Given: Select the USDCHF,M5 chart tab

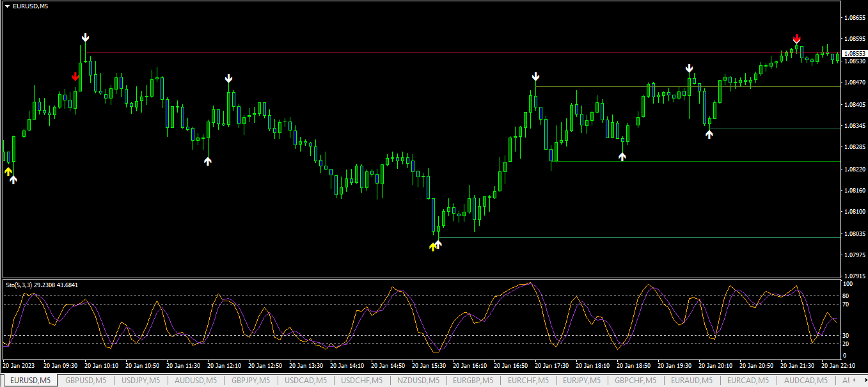Looking at the screenshot, I should 361,381.
